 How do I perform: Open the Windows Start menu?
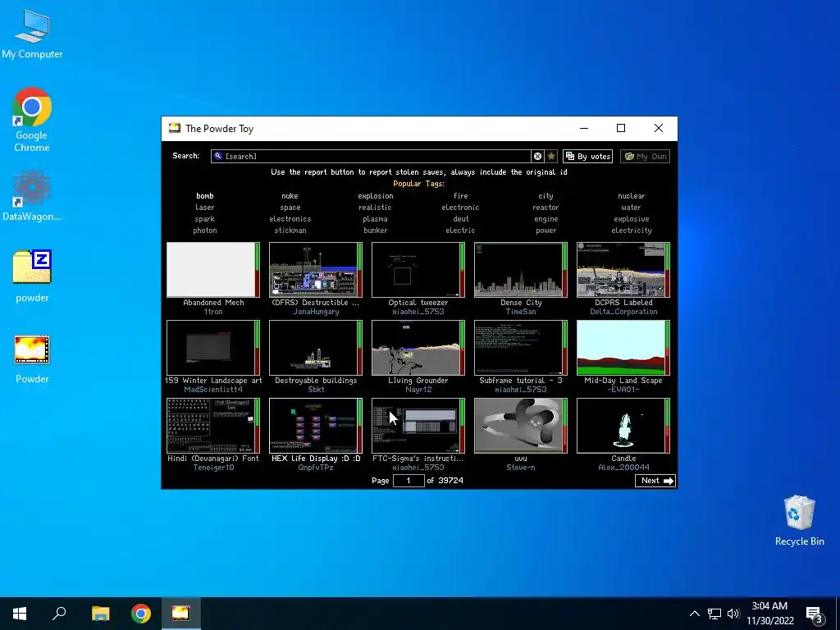20,614
